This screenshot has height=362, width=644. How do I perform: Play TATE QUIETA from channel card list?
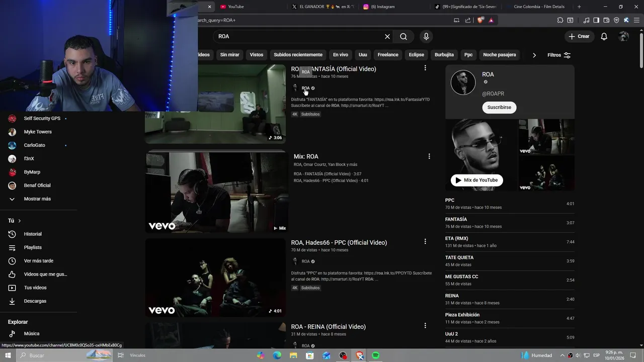click(x=510, y=261)
